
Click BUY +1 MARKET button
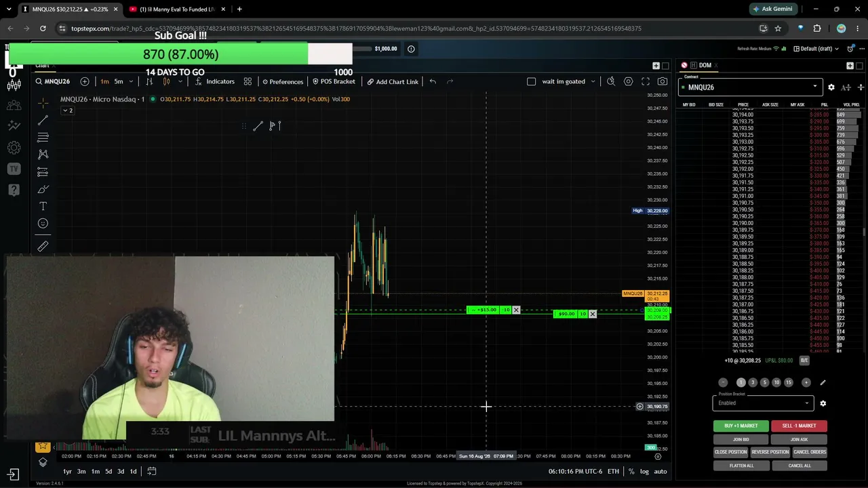point(741,426)
